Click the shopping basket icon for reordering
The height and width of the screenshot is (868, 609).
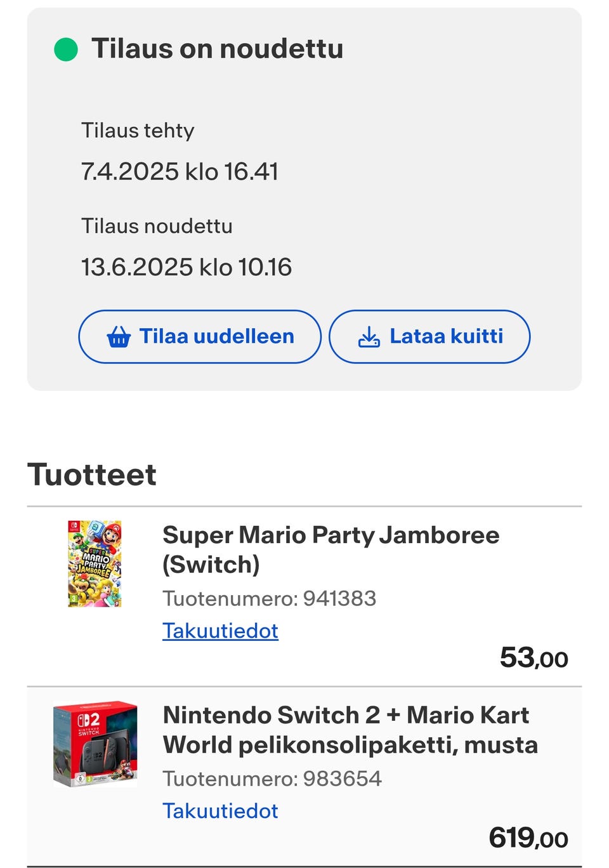(119, 337)
